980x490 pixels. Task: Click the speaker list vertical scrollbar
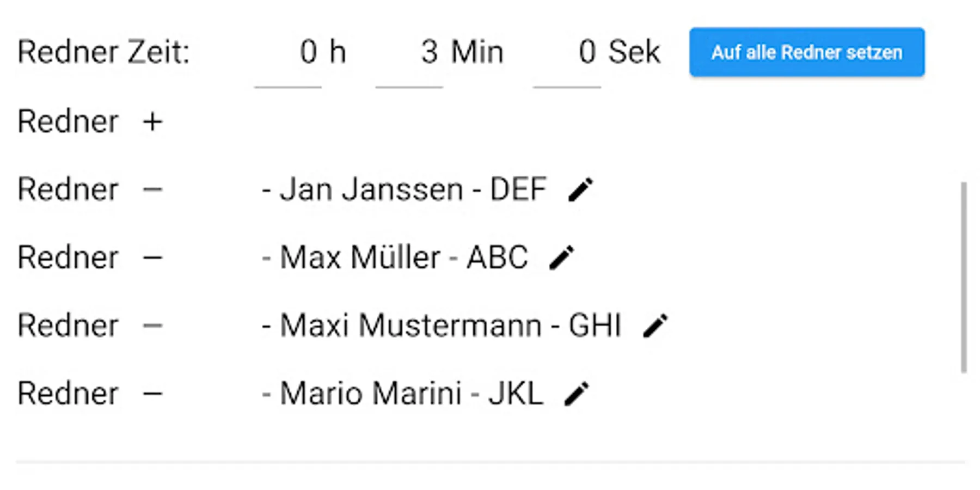click(963, 277)
